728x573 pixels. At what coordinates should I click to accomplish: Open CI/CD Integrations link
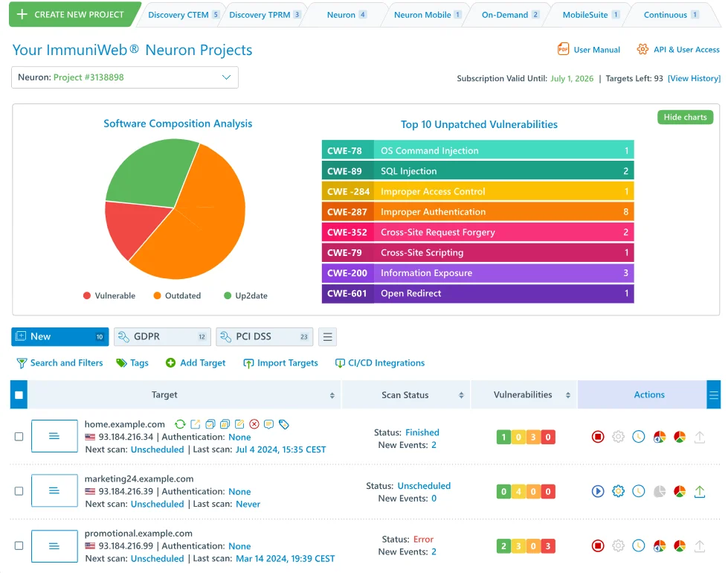[x=380, y=363]
